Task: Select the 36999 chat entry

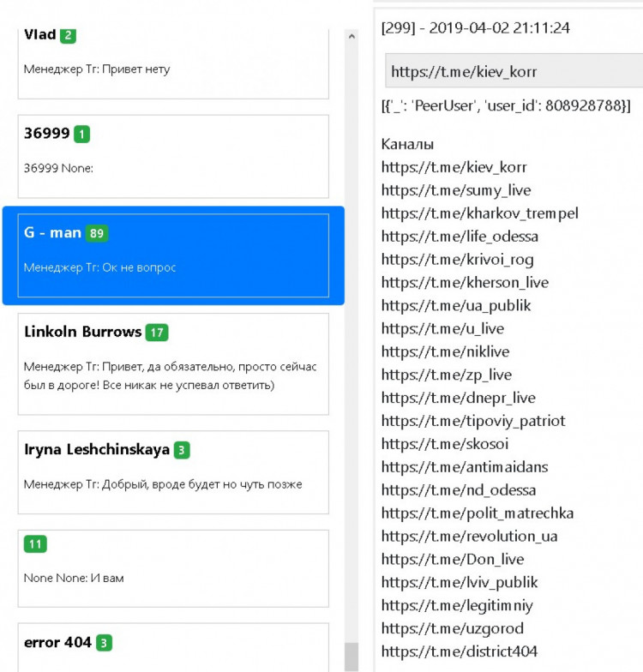Action: [x=172, y=156]
